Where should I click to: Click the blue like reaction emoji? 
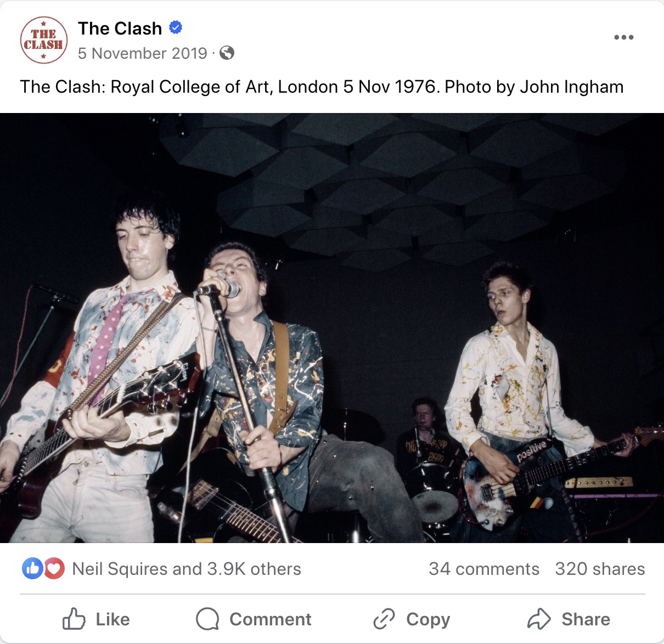click(x=32, y=569)
